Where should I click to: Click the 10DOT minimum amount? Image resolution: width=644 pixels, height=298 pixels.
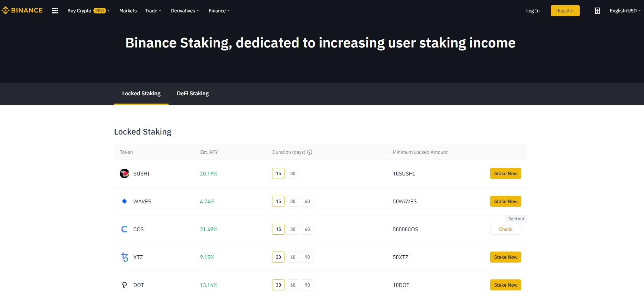pos(401,285)
